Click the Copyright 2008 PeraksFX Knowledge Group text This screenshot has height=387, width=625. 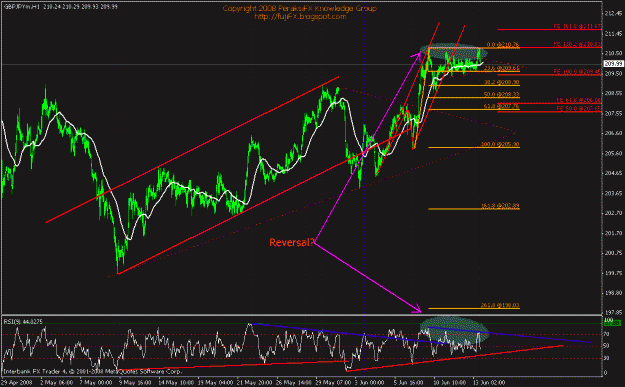pos(299,8)
